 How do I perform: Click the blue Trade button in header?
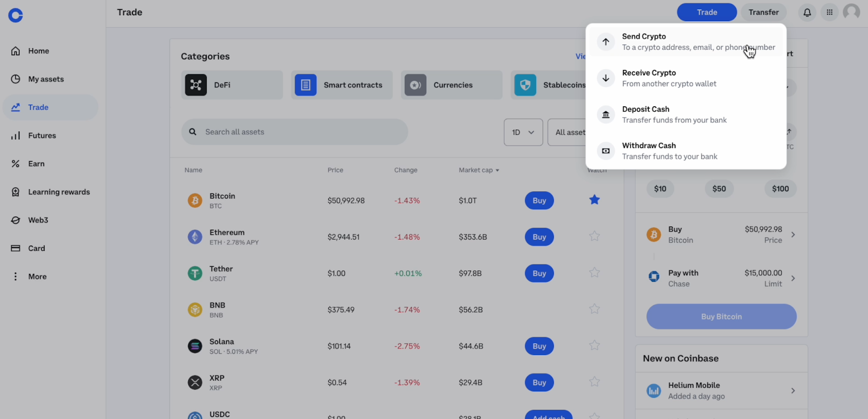(x=707, y=12)
